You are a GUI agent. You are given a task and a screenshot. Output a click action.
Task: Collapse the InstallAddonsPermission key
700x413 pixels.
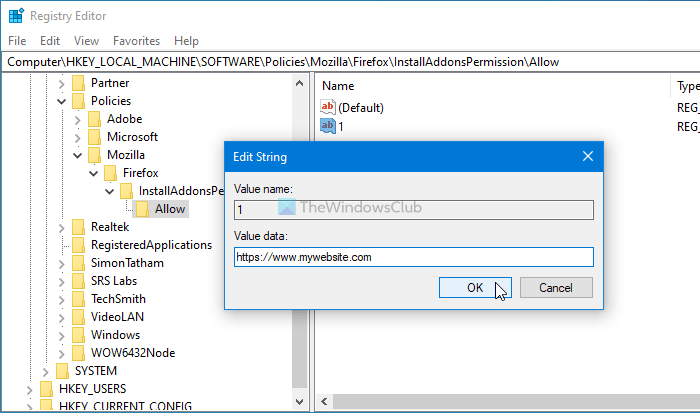tap(110, 192)
